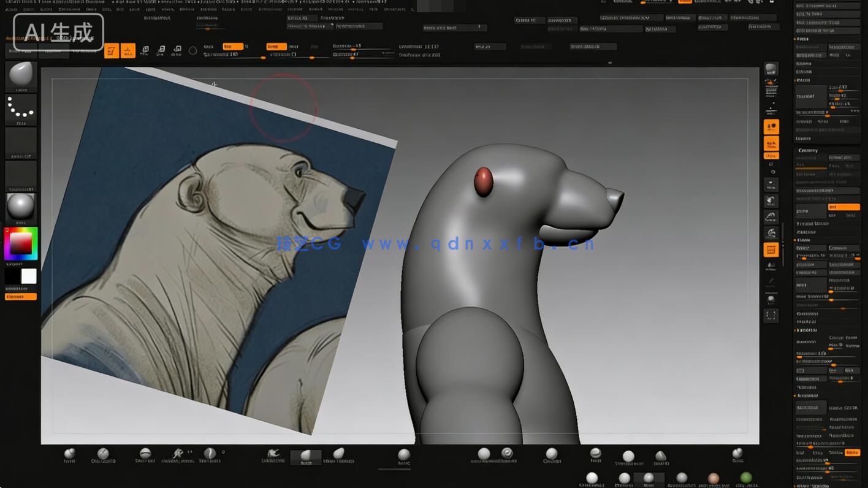This screenshot has height=488, width=868.
Task: Select the Brush thumbnail in the left shelf
Action: tap(21, 75)
